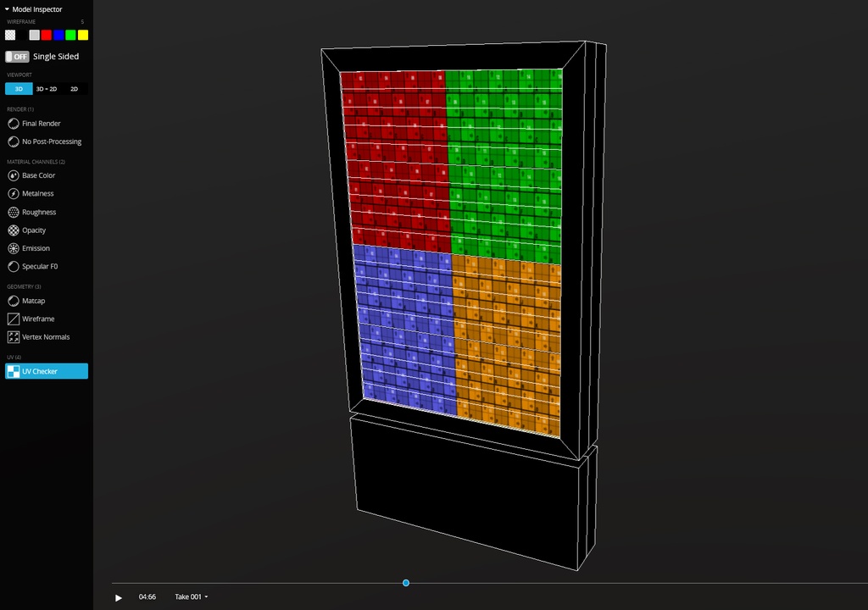The image size is (868, 610).
Task: View the Metalness material channel
Action: (14, 194)
